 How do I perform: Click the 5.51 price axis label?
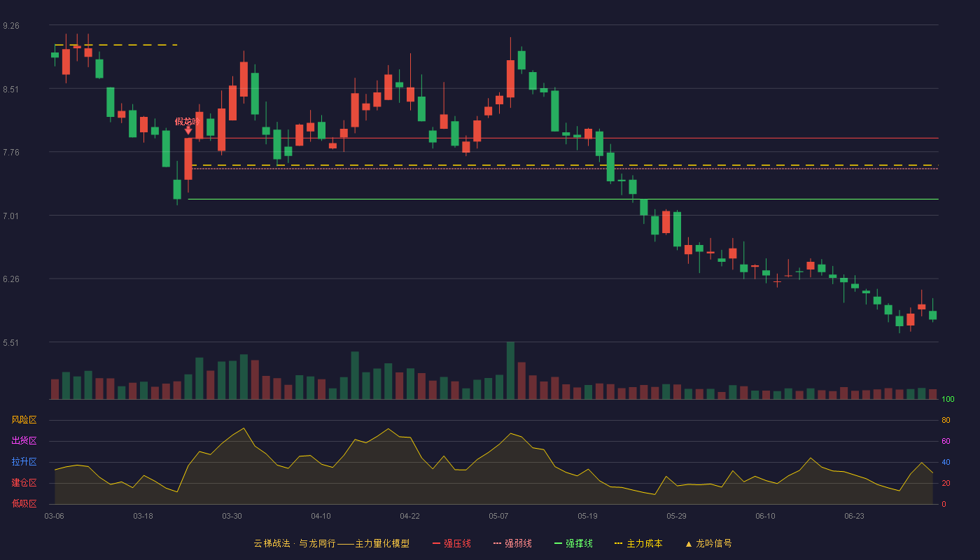pyautogui.click(x=11, y=343)
